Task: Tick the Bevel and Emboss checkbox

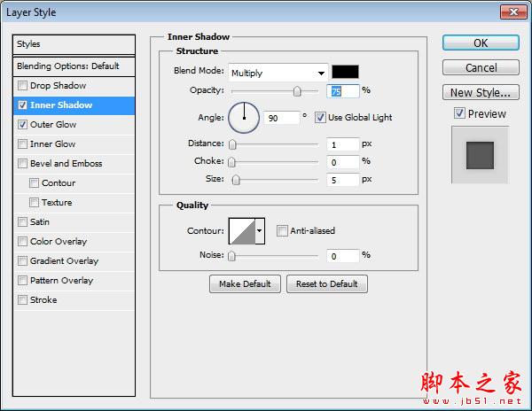Action: (x=22, y=163)
